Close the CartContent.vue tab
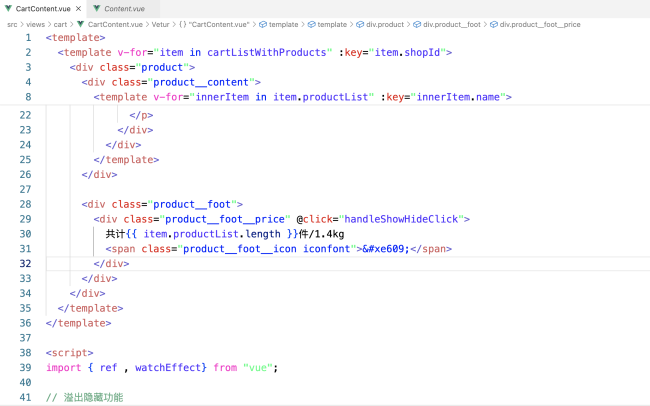The width and height of the screenshot is (650, 406). [x=78, y=8]
